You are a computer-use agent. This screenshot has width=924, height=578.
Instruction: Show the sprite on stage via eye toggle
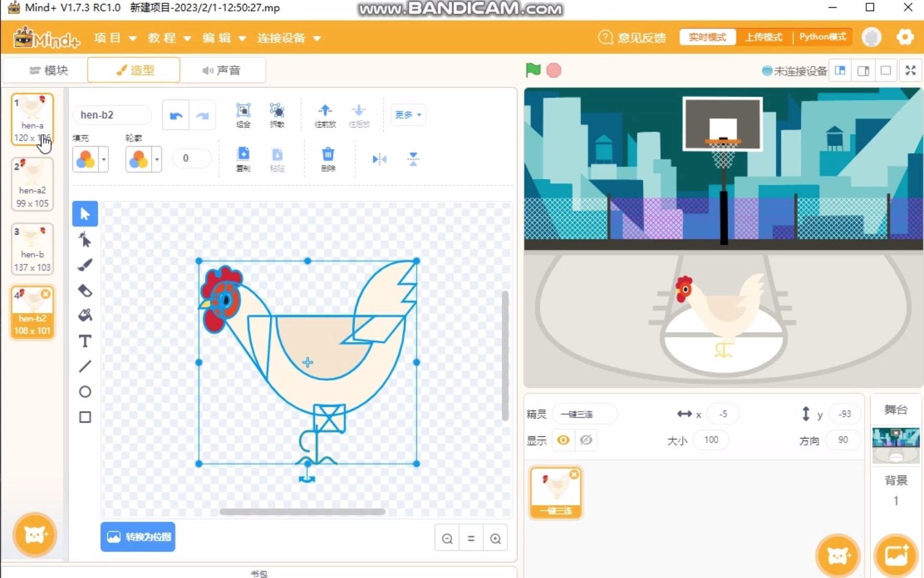pyautogui.click(x=563, y=439)
